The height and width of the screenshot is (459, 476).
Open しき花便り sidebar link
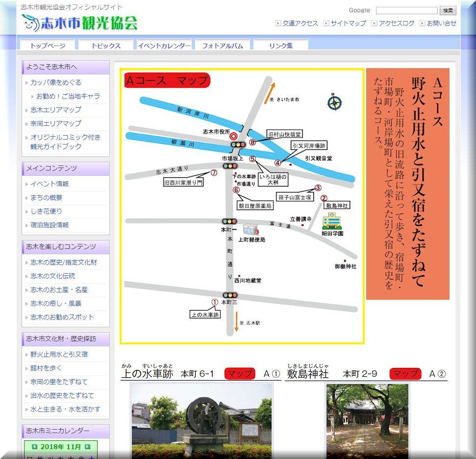46,211
